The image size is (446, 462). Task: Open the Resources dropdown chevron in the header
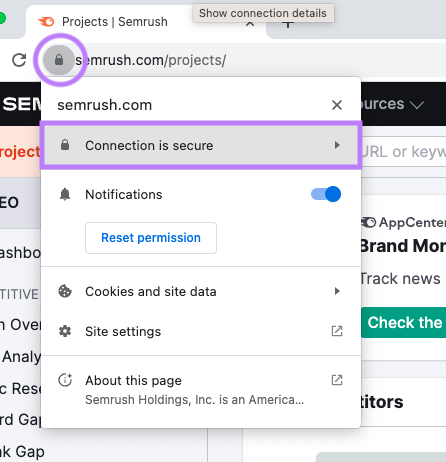pyautogui.click(x=417, y=105)
